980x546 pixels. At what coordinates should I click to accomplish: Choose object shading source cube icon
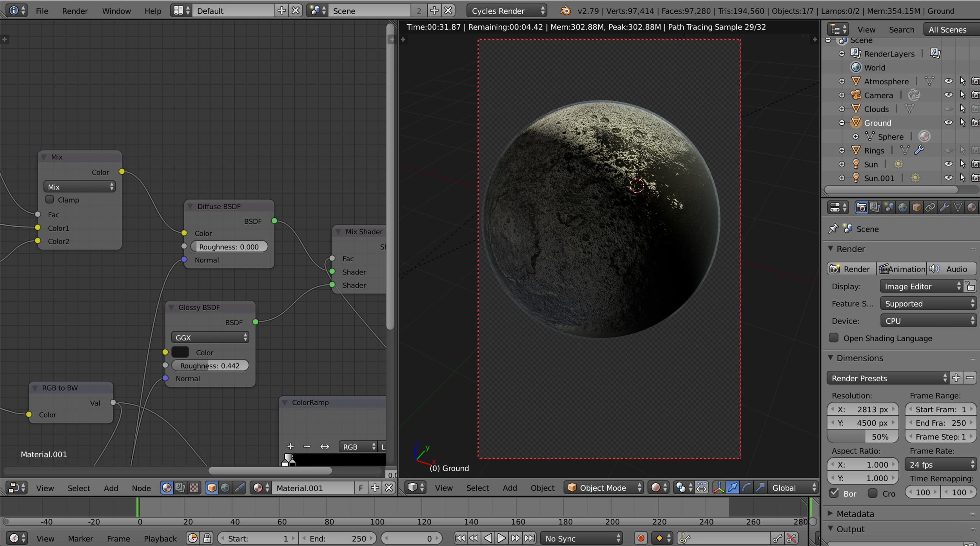click(212, 488)
